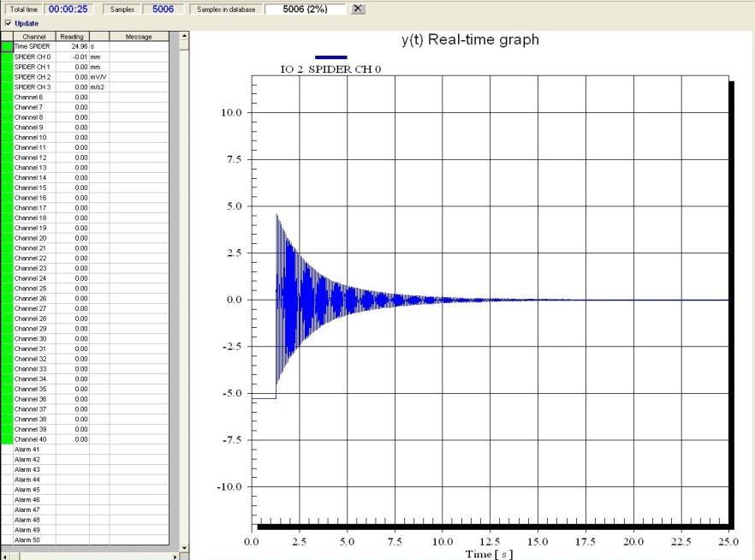The image size is (755, 560).
Task: Click the 10.0 y-axis tick label
Action: click(x=231, y=113)
